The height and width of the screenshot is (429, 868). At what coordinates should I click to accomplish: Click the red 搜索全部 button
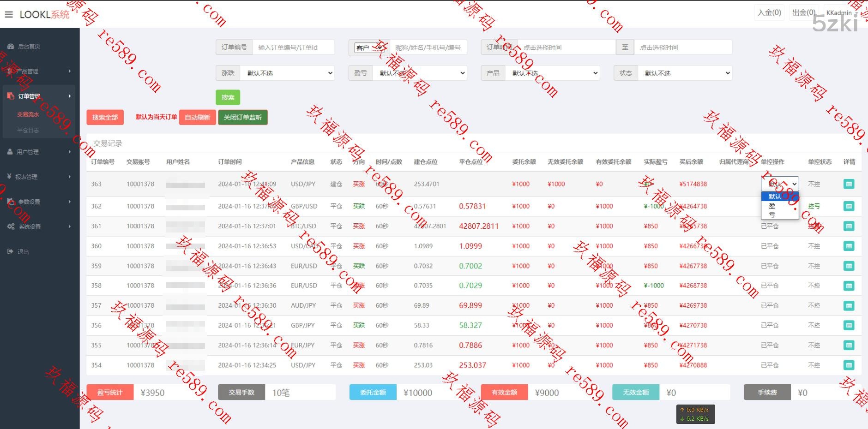(x=105, y=118)
